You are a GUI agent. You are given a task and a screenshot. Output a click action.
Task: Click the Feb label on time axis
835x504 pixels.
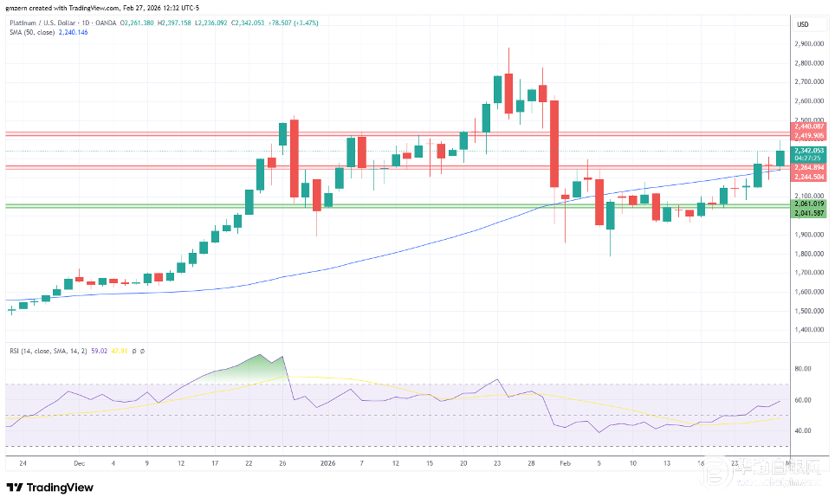point(564,463)
